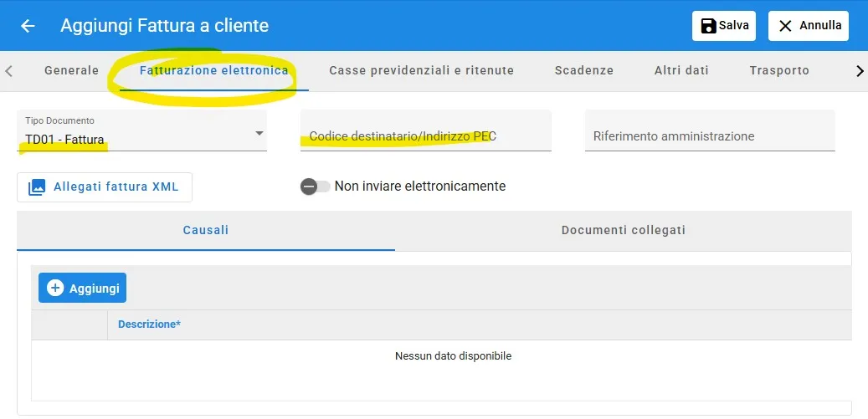Sort by the Descrizione column header
868x419 pixels.
[150, 324]
